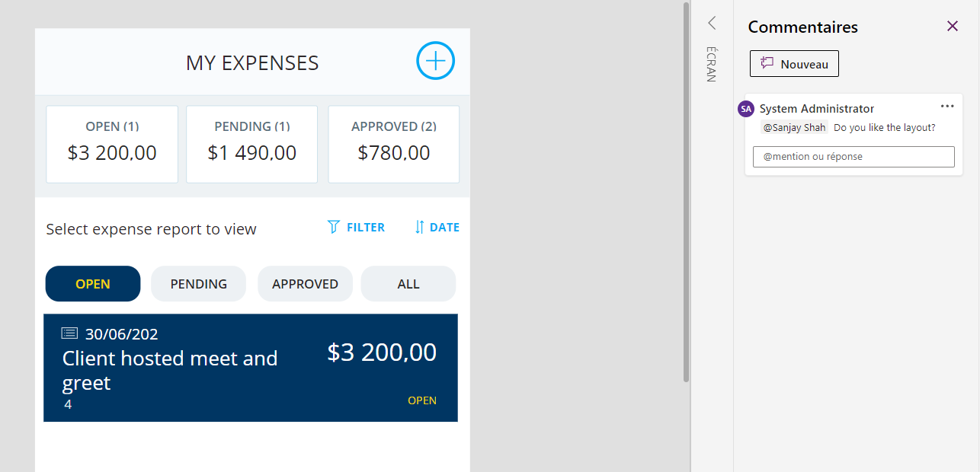Select the PENDING summary card

(x=251, y=144)
